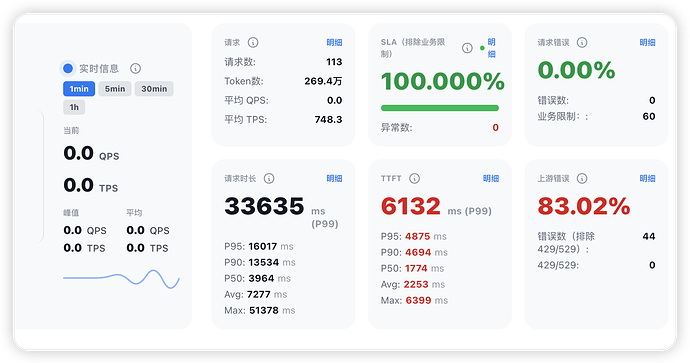Click the 83.02% upstream error value
Viewport: 690px width, 363px height.
coord(584,205)
